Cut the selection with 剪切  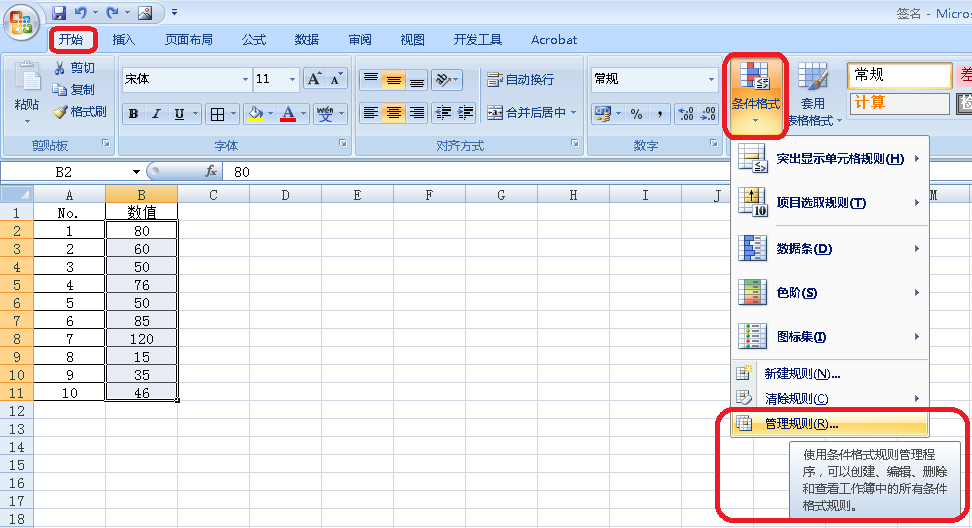75,68
